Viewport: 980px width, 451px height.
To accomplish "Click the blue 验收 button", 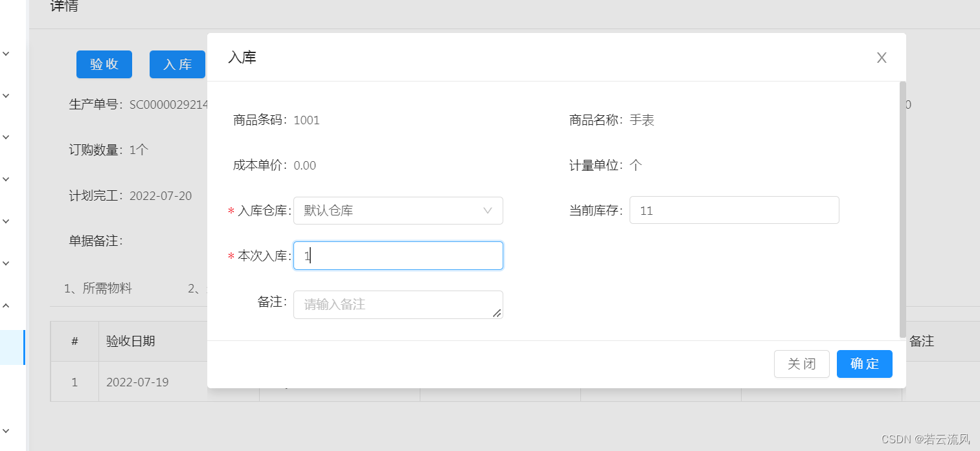I will [x=104, y=65].
